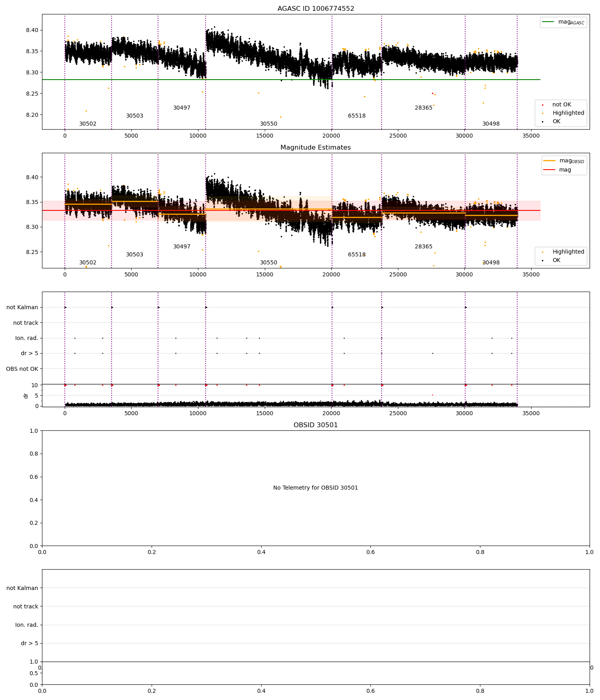Click the "No Telemetry for OBSID 30501" message
Screen dimensions: 600x700
(x=316, y=488)
